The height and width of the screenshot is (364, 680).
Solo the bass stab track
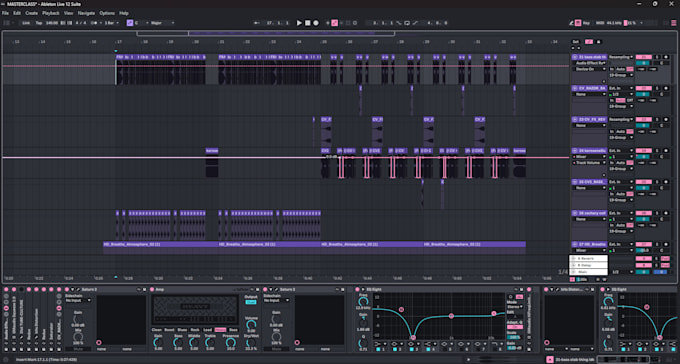tap(657, 57)
